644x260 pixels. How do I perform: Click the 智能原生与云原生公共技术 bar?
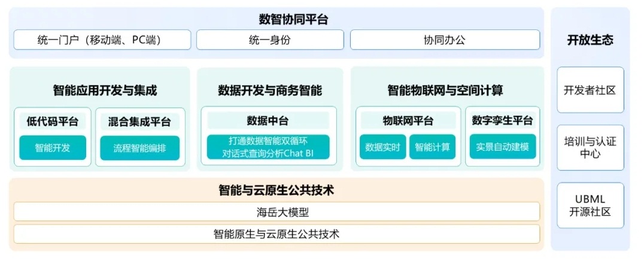coord(276,234)
